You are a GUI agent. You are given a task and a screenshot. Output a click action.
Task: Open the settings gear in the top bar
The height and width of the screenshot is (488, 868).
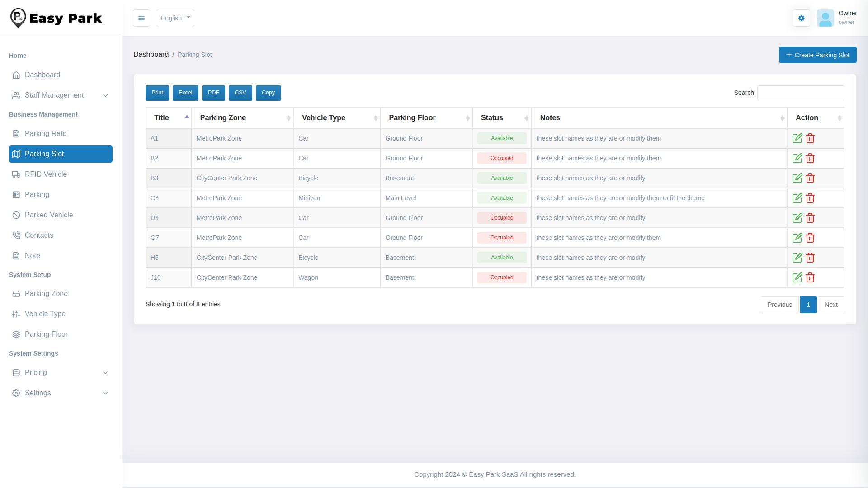[801, 18]
